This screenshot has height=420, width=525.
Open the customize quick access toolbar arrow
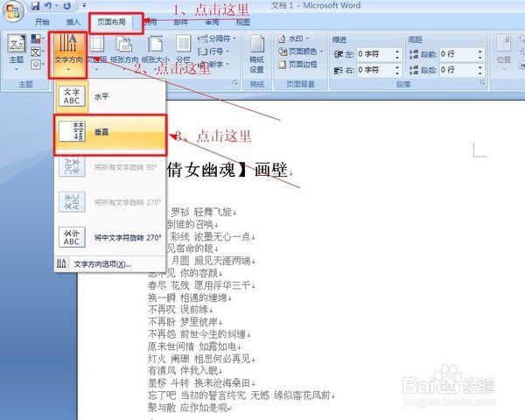(x=84, y=6)
